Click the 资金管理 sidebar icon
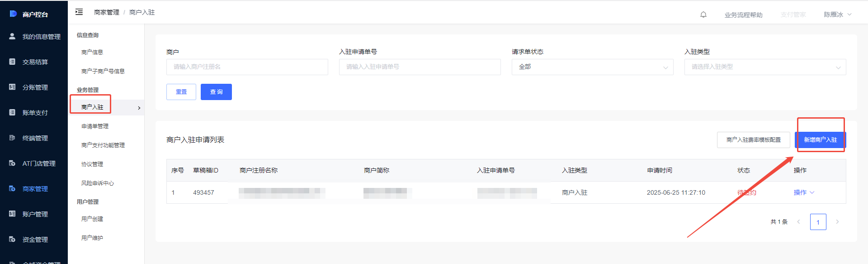Image resolution: width=868 pixels, height=264 pixels. [x=12, y=239]
